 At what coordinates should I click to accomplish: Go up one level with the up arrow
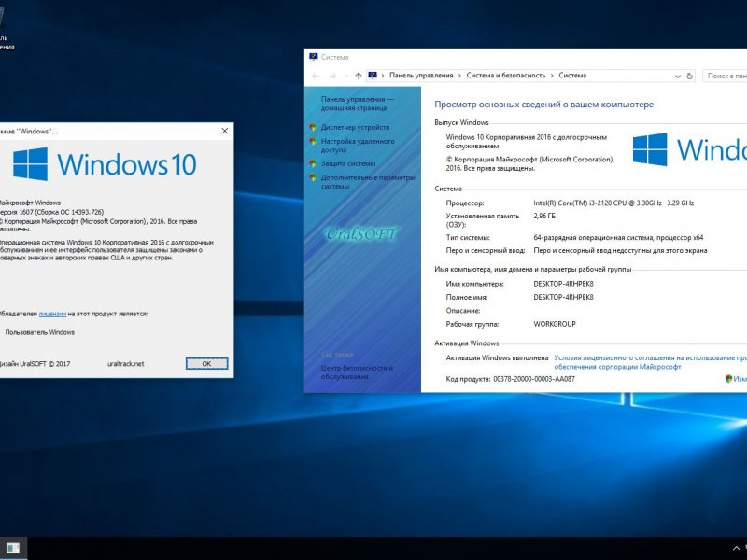[x=359, y=76]
